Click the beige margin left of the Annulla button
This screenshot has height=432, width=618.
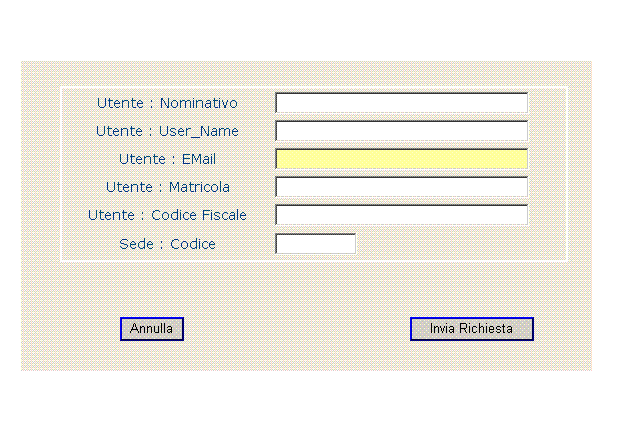coord(71,329)
